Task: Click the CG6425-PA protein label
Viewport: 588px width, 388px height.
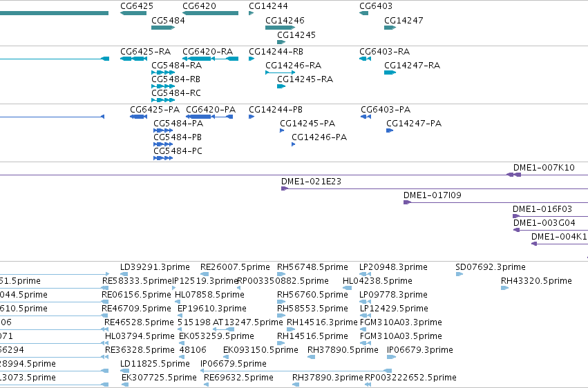Action: [155, 110]
